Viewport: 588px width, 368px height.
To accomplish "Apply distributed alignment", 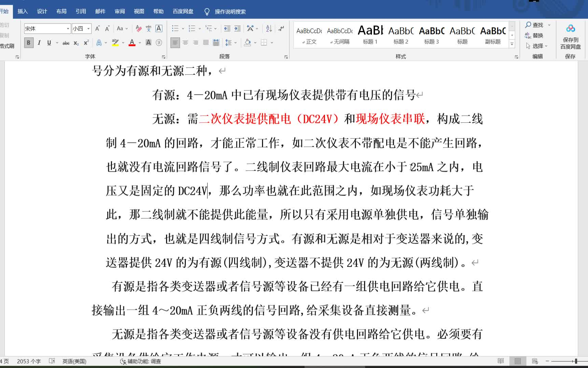I will tap(216, 43).
